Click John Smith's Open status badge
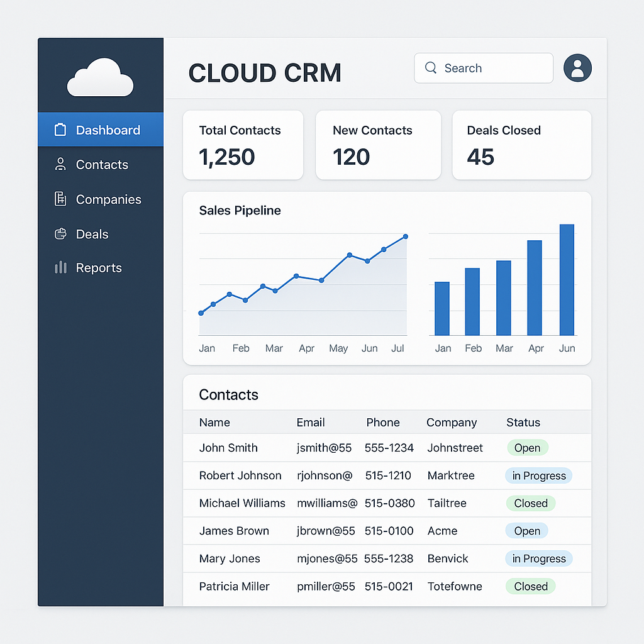The width and height of the screenshot is (644, 644). click(528, 448)
